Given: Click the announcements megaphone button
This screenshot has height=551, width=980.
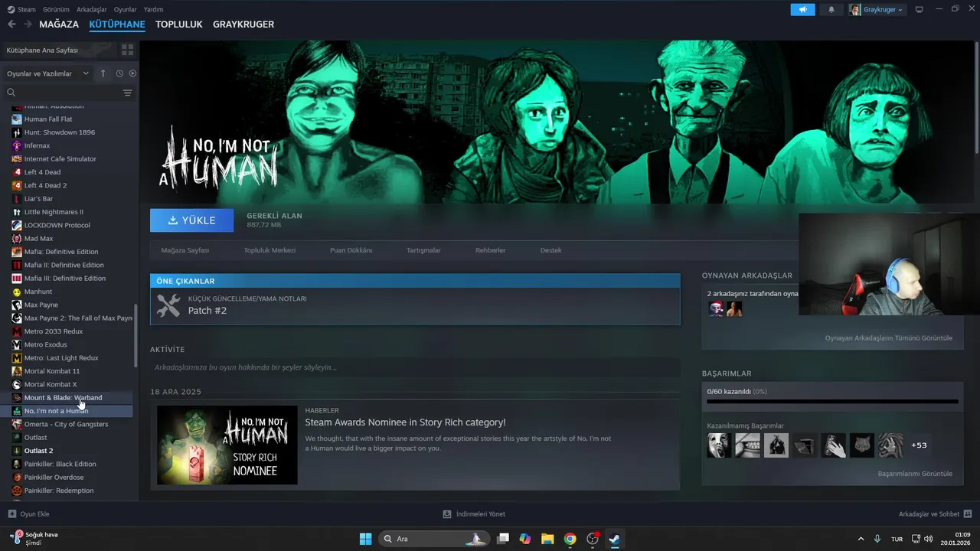Looking at the screenshot, I should 802,9.
